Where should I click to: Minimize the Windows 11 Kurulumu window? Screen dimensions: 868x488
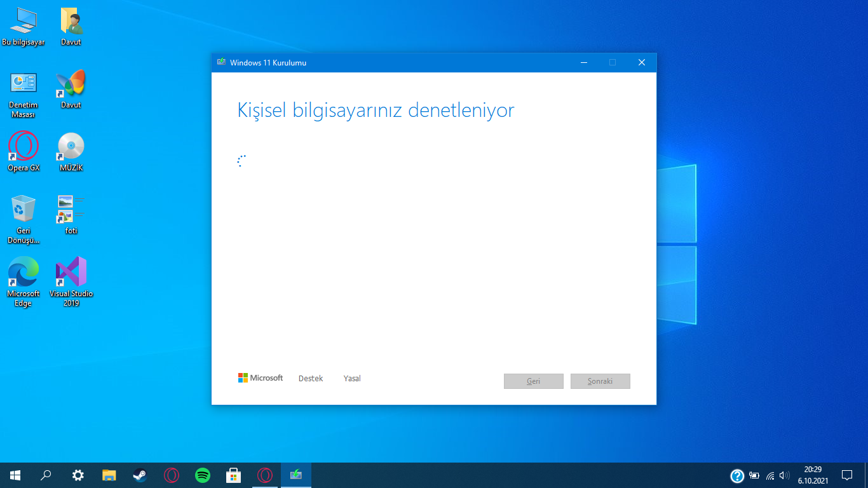click(583, 62)
